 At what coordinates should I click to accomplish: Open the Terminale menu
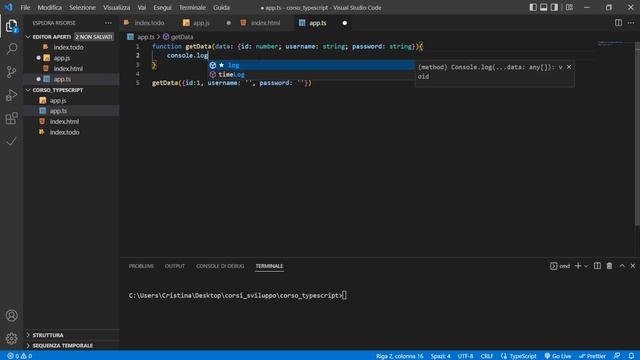[x=192, y=7]
